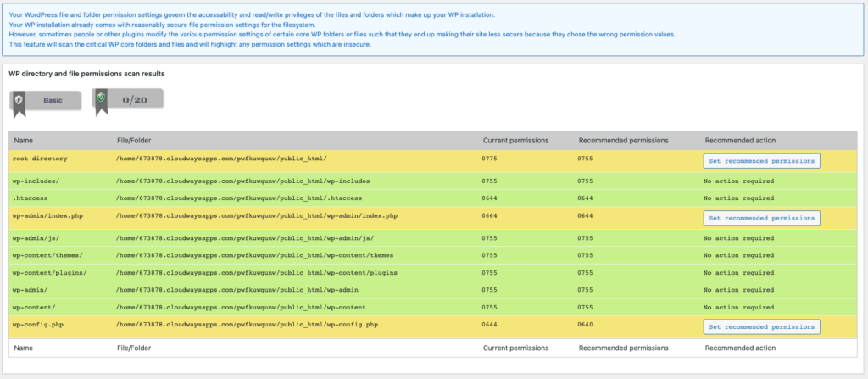The height and width of the screenshot is (379, 868).
Task: Select the .htaccess name cell
Action: click(x=28, y=198)
